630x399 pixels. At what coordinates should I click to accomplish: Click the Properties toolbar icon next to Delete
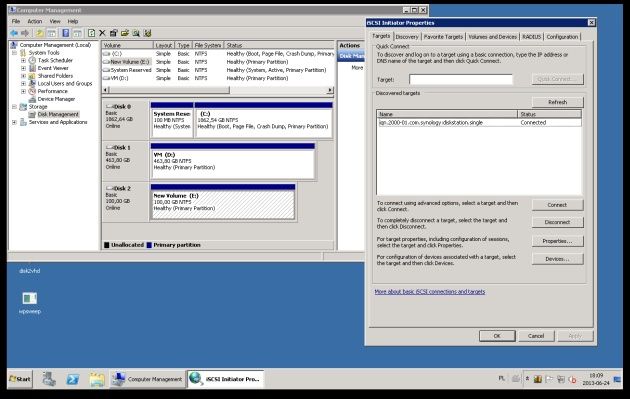pyautogui.click(x=113, y=33)
